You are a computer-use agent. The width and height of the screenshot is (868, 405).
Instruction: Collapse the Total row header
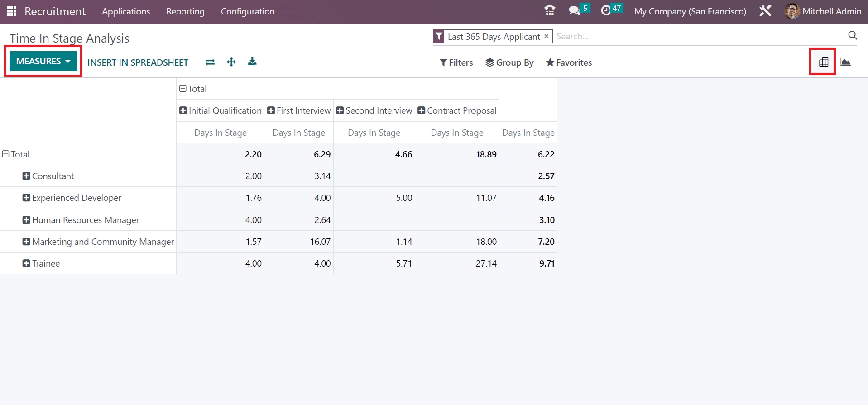click(x=6, y=154)
